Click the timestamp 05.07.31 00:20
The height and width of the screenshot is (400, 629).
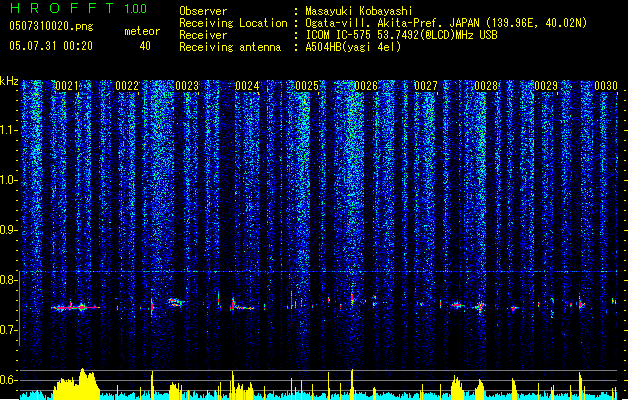[51, 46]
